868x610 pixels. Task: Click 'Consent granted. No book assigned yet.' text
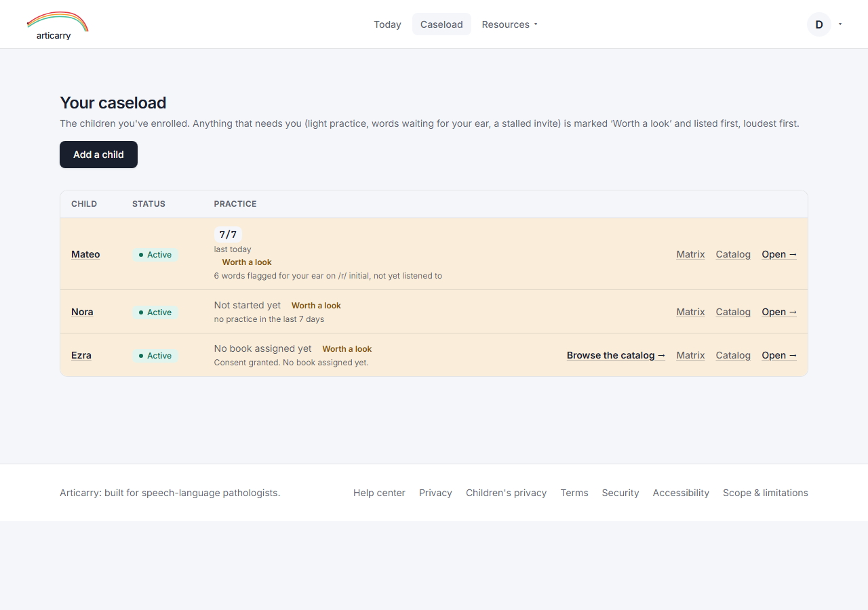pyautogui.click(x=292, y=363)
